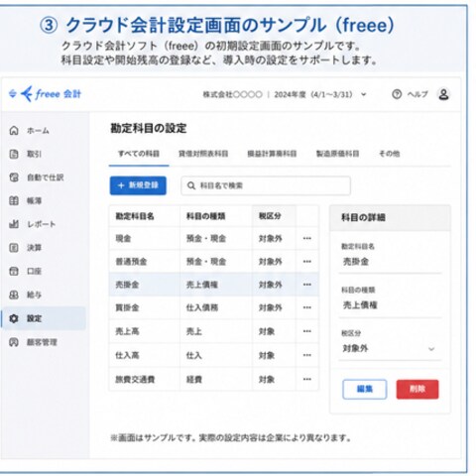Select the 設定 gear icon
476x476 pixels.
click(14, 318)
